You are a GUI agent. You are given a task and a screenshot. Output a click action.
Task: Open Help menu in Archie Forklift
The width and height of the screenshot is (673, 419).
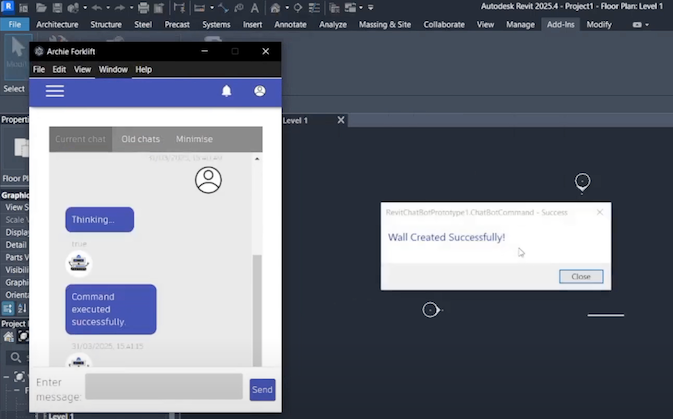tap(143, 70)
